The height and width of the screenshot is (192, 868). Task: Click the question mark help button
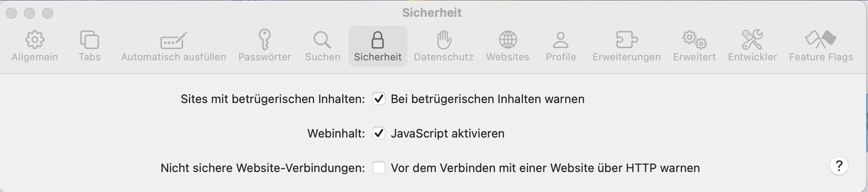[839, 166]
